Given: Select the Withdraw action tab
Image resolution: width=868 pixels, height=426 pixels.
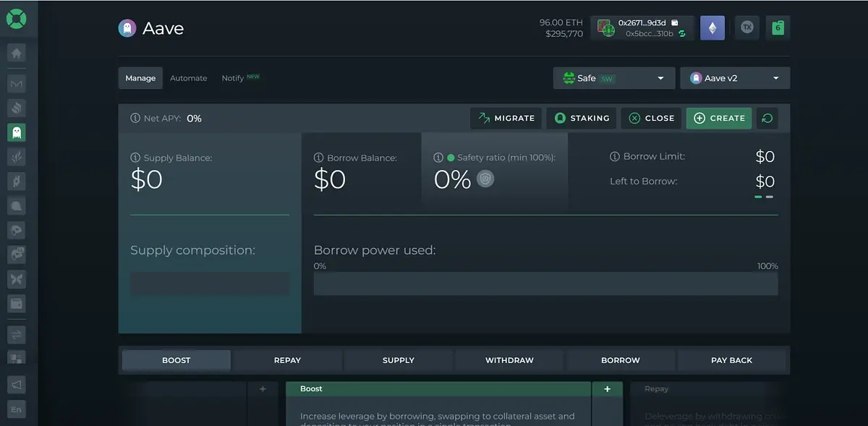Looking at the screenshot, I should coord(509,360).
